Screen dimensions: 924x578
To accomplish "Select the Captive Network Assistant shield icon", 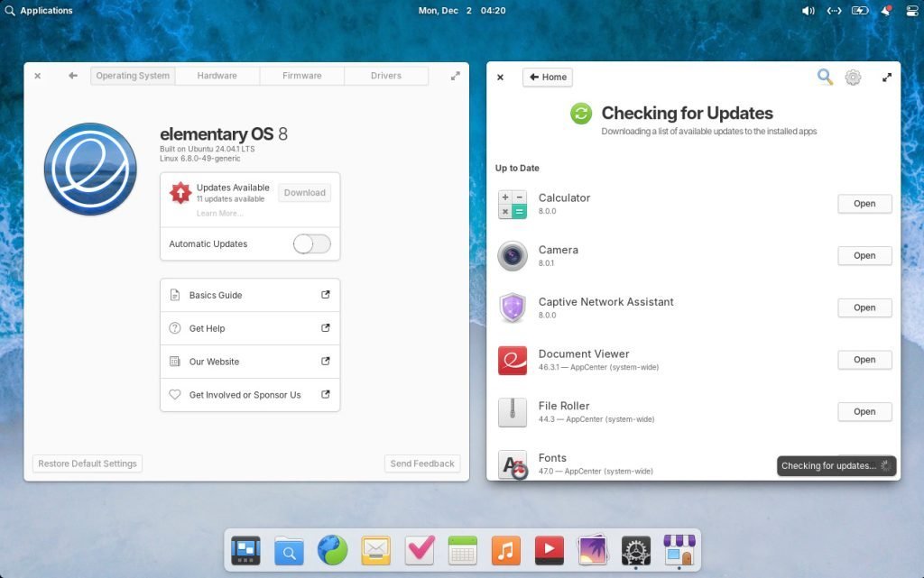I will coord(513,308).
